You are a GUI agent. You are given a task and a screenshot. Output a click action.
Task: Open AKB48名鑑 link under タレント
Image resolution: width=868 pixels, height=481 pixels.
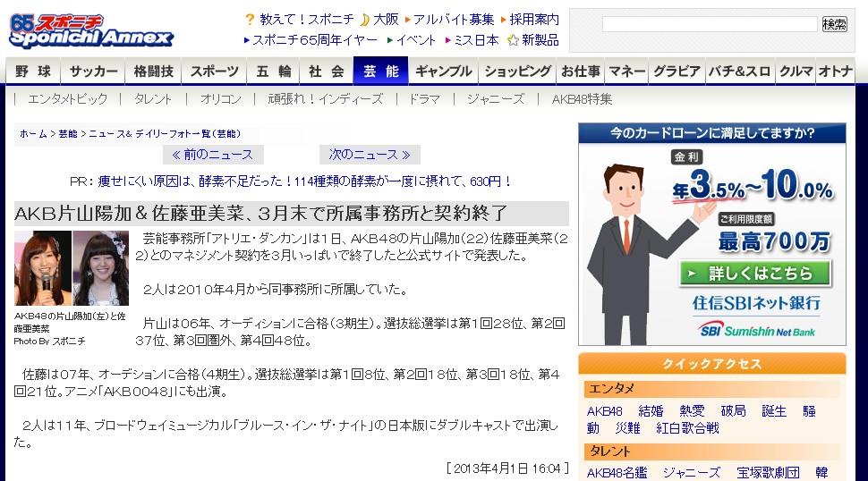click(617, 473)
